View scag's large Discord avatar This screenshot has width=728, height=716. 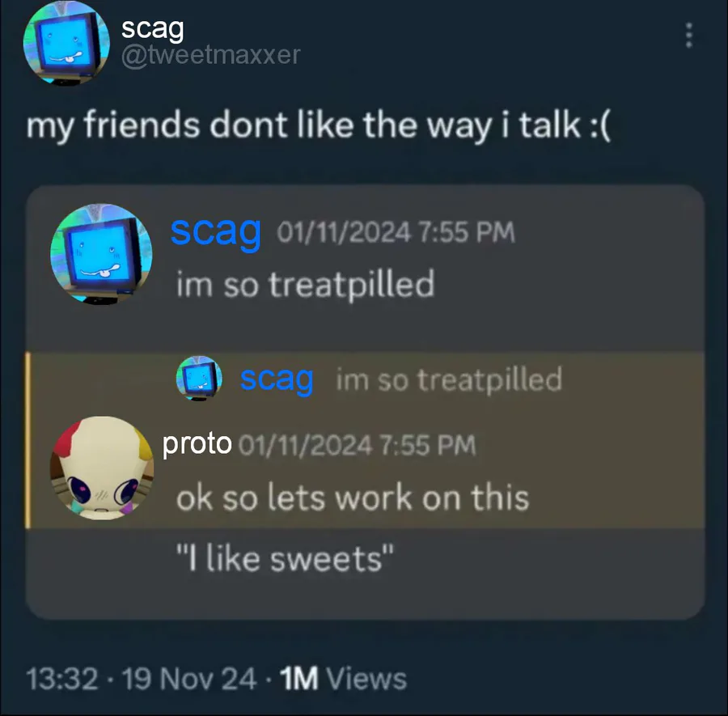point(101,254)
